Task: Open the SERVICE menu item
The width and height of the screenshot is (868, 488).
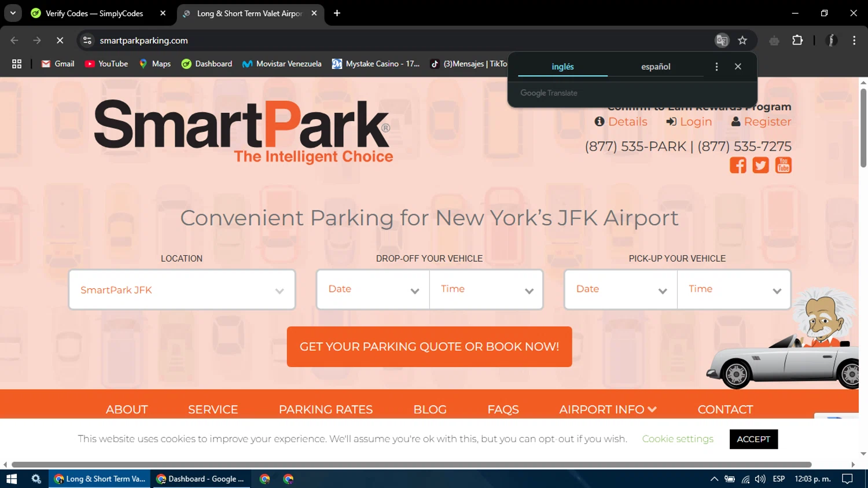Action: (213, 409)
